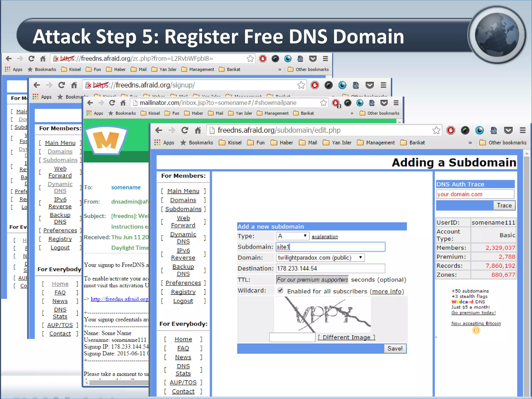This screenshot has width=532, height=399.
Task: Click Forward arrow in subdomain edit browser window
Action: click(x=172, y=130)
